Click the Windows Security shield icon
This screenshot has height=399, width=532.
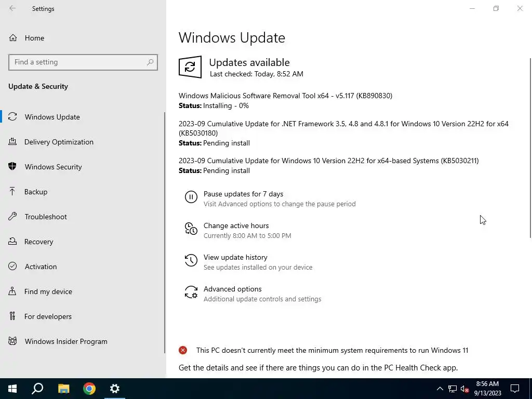[x=12, y=166]
